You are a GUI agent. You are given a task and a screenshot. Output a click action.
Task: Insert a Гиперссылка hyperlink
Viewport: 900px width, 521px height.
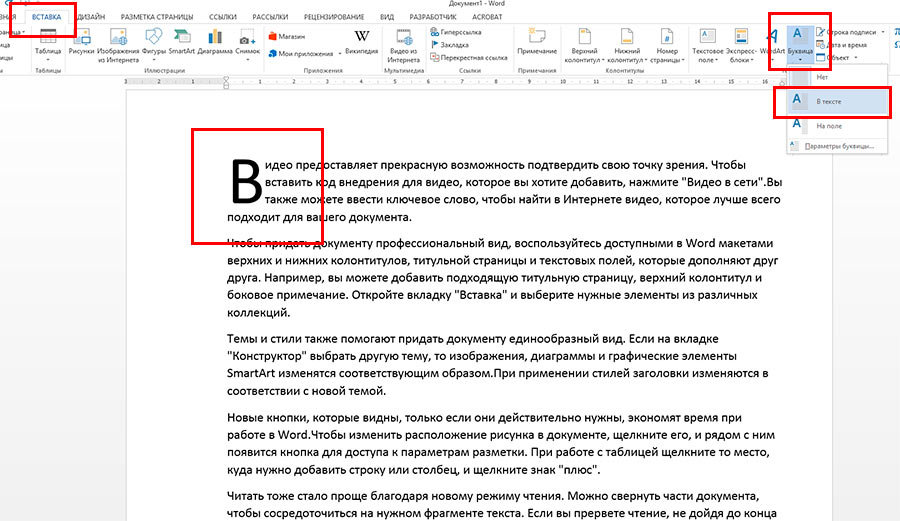456,32
